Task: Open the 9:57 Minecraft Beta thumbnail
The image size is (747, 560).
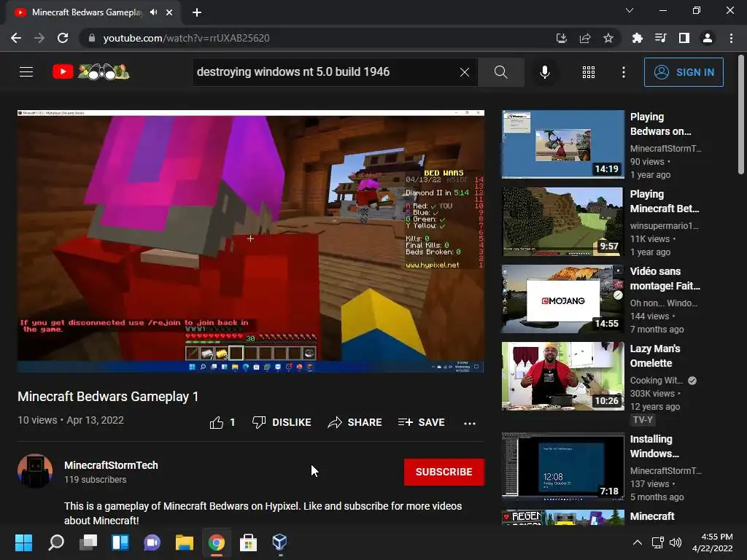Action: click(562, 222)
